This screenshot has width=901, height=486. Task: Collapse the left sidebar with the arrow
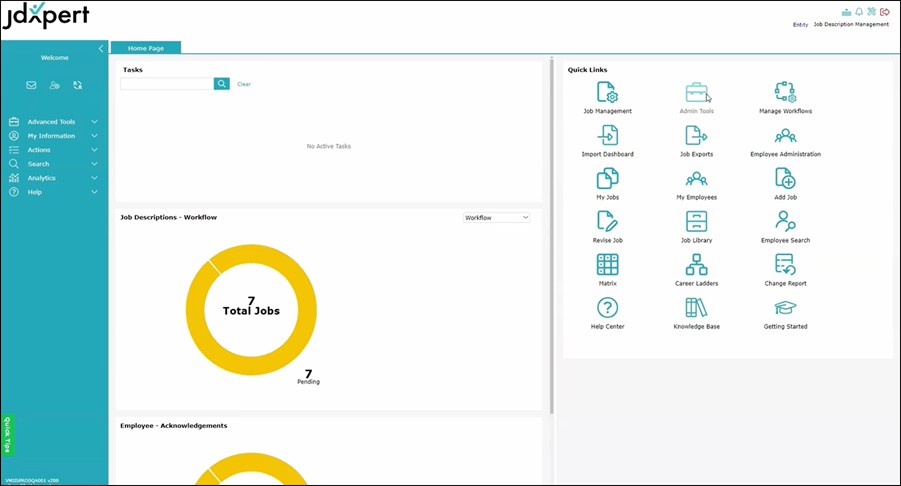(x=100, y=48)
